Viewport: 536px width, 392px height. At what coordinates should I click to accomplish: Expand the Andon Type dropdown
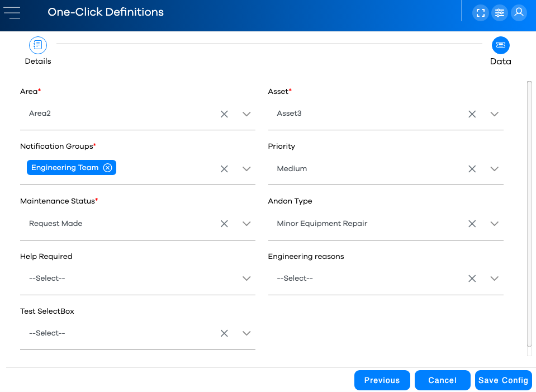(x=494, y=224)
